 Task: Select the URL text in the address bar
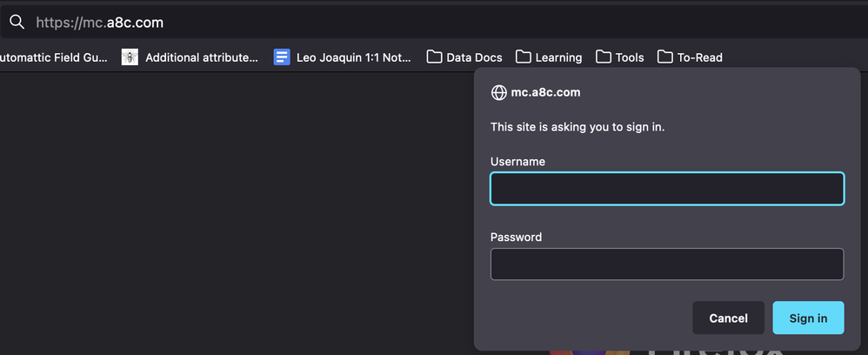click(x=99, y=23)
